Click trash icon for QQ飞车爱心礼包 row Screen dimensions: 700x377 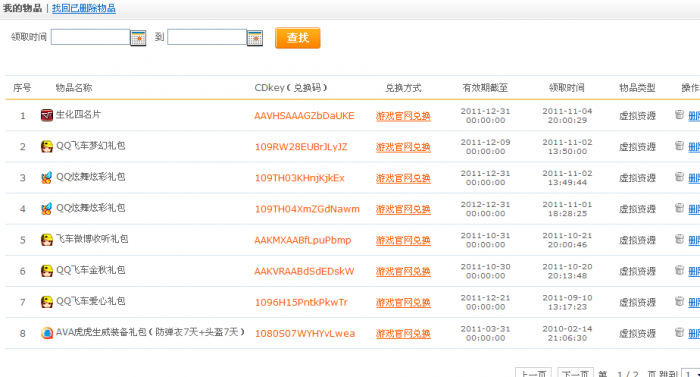pos(679,302)
